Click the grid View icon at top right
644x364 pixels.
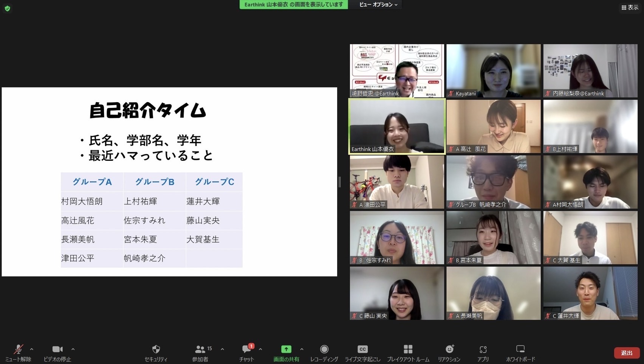[624, 8]
